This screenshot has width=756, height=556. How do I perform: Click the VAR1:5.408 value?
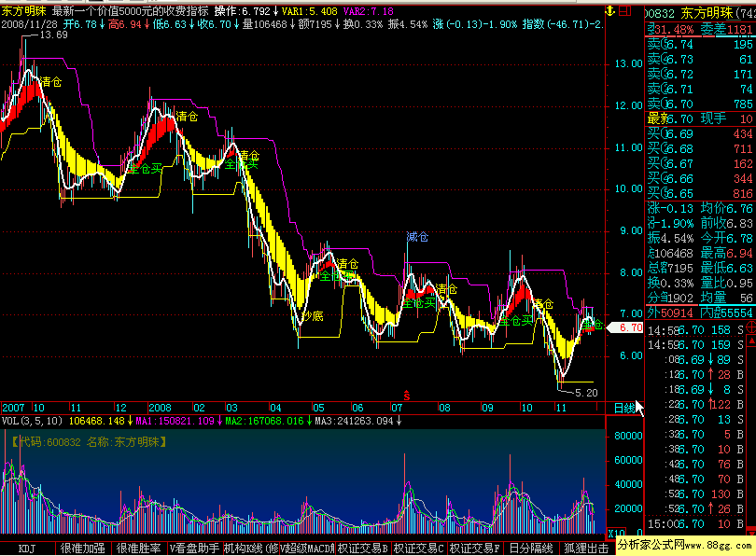(310, 11)
